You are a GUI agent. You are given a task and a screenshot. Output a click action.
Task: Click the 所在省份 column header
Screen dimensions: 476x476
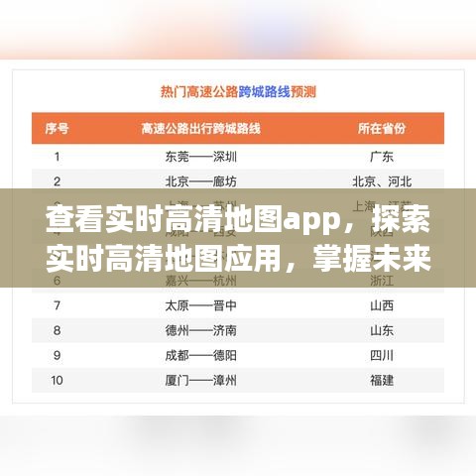pos(382,128)
